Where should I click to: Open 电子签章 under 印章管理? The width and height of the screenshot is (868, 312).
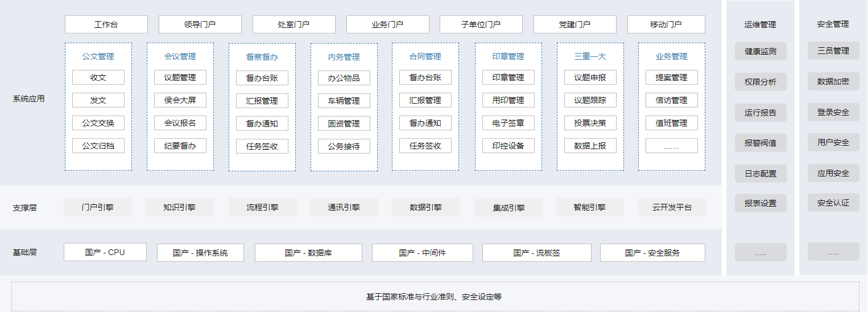(508, 123)
